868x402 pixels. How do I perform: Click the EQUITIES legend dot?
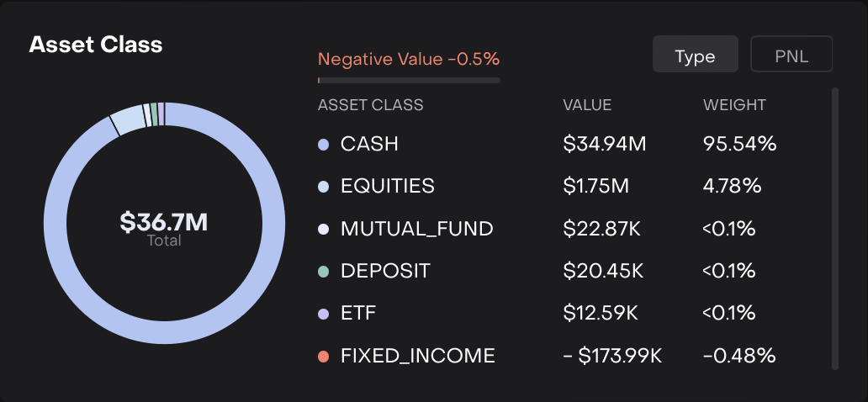click(x=323, y=187)
